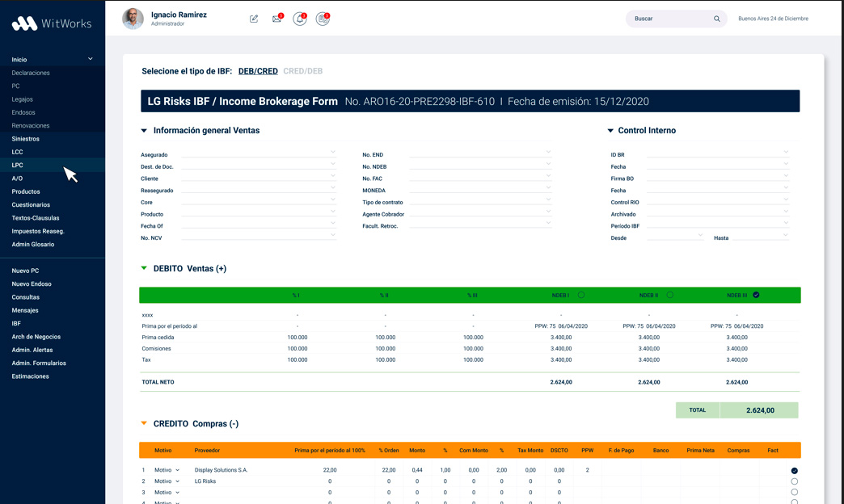The image size is (844, 504).
Task: Open the MONEDA dropdown
Action: pos(547,188)
